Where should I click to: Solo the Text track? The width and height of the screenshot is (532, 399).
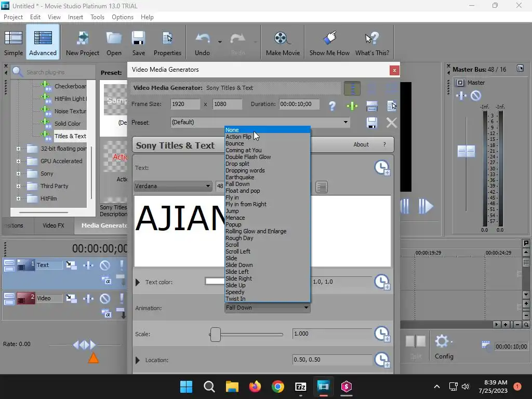122,265
